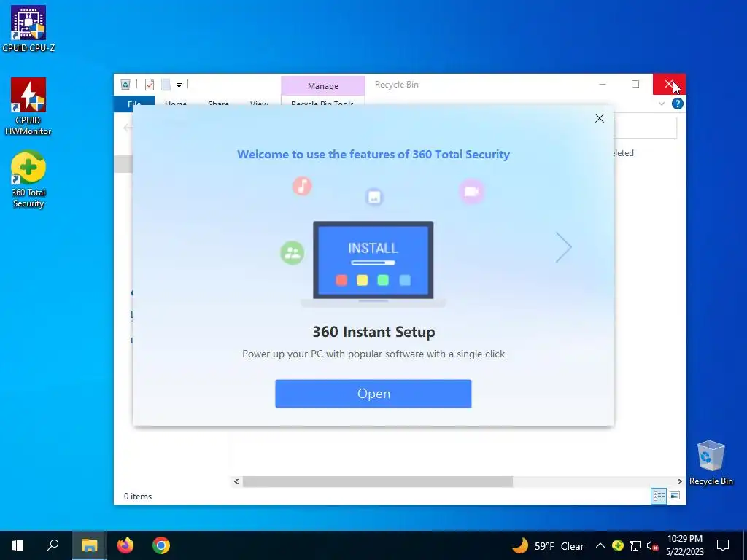Click the Properties quick access icon
747x560 pixels.
[150, 85]
